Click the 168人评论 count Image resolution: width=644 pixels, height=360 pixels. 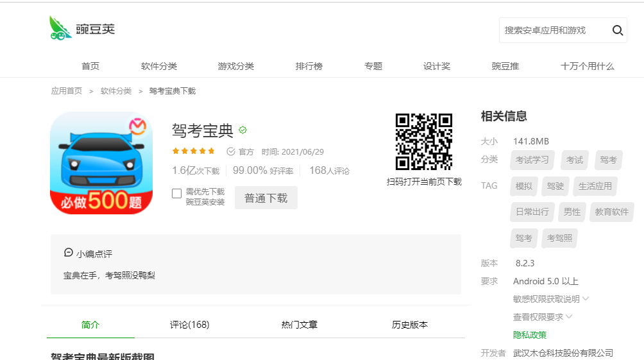pos(330,171)
